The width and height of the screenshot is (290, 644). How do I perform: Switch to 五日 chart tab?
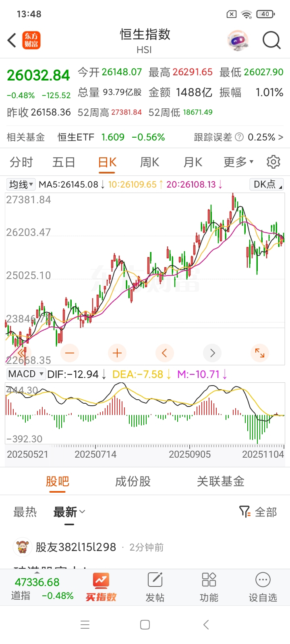(x=64, y=162)
